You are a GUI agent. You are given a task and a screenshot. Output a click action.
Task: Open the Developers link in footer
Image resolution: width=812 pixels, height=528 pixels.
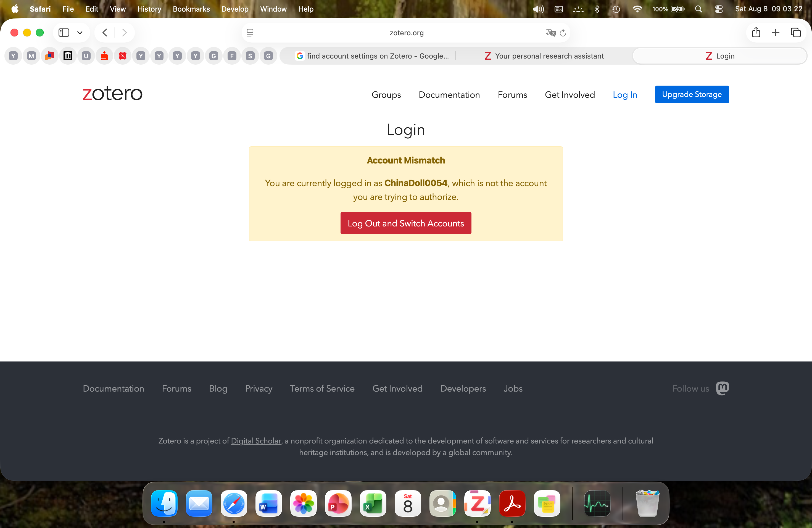(463, 389)
